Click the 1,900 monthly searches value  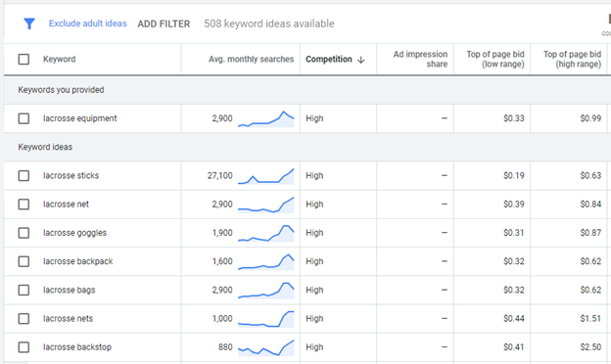pyautogui.click(x=222, y=233)
